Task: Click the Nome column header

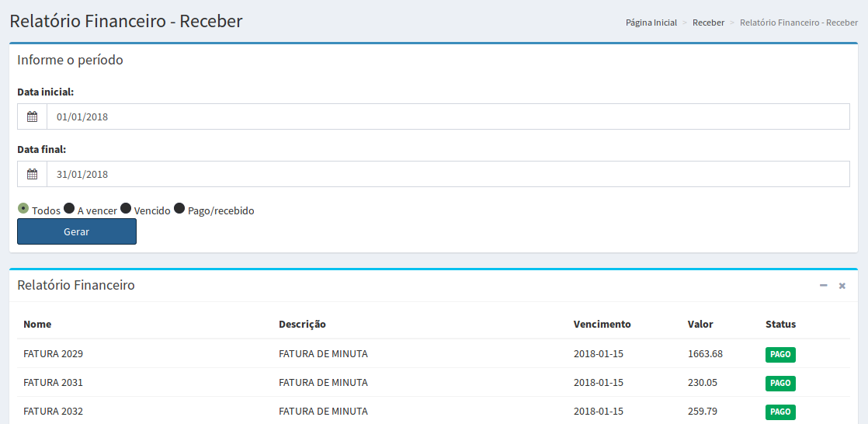Action: 37,324
